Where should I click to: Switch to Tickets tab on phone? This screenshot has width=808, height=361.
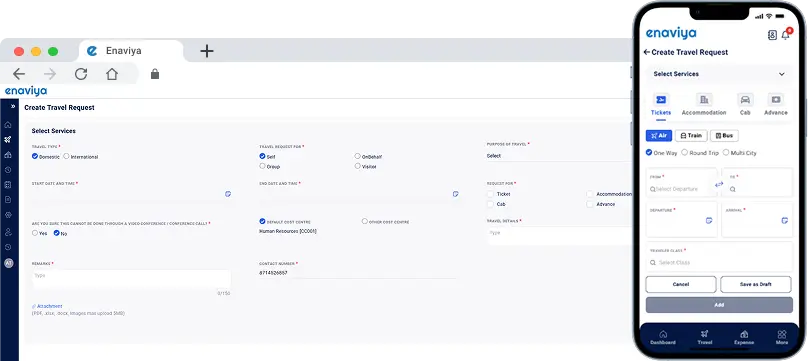tap(661, 105)
